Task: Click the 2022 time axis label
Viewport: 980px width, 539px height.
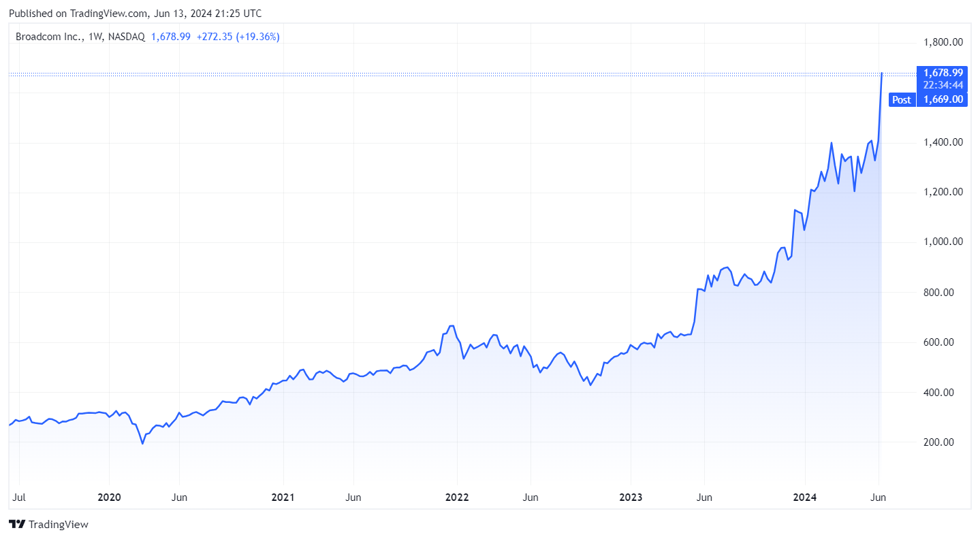Action: (x=457, y=497)
